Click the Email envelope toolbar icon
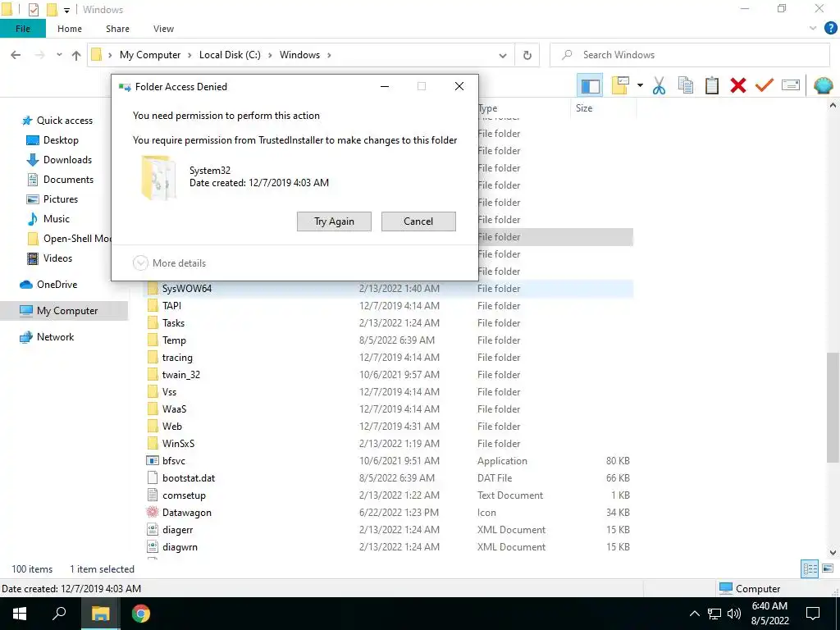Image resolution: width=840 pixels, height=630 pixels. (x=791, y=85)
